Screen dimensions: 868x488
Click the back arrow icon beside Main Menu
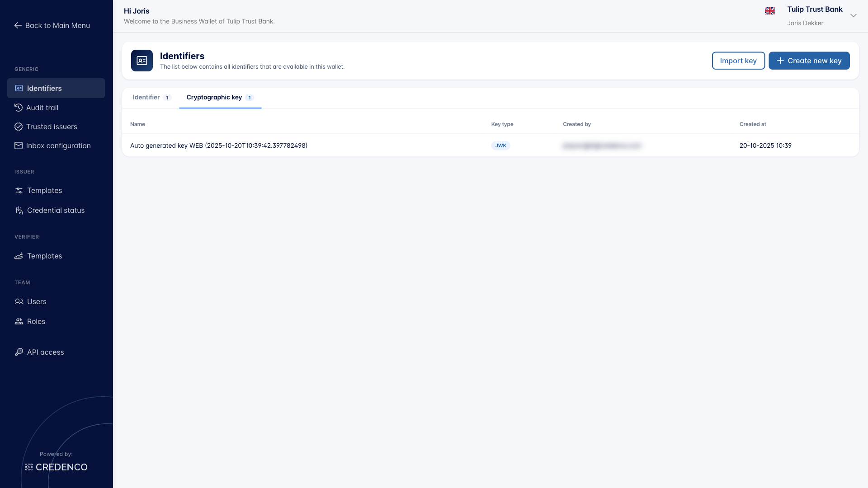click(x=18, y=26)
